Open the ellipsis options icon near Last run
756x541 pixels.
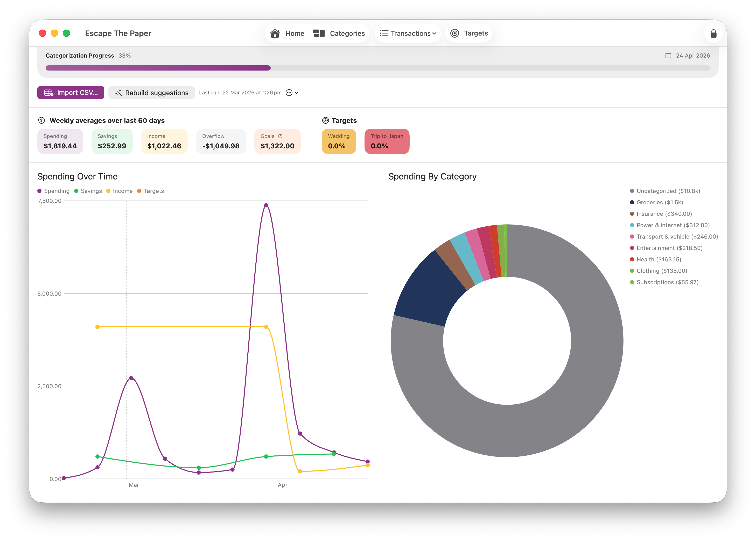pyautogui.click(x=289, y=93)
